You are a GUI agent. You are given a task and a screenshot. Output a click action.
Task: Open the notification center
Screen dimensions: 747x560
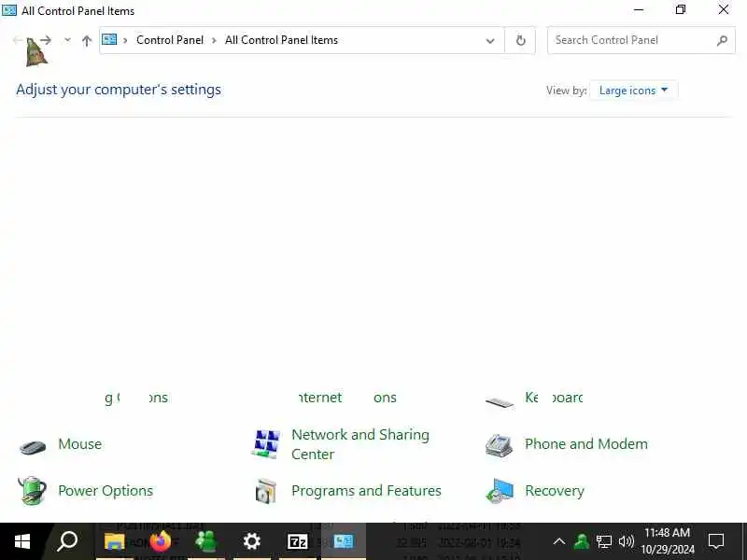[716, 541]
